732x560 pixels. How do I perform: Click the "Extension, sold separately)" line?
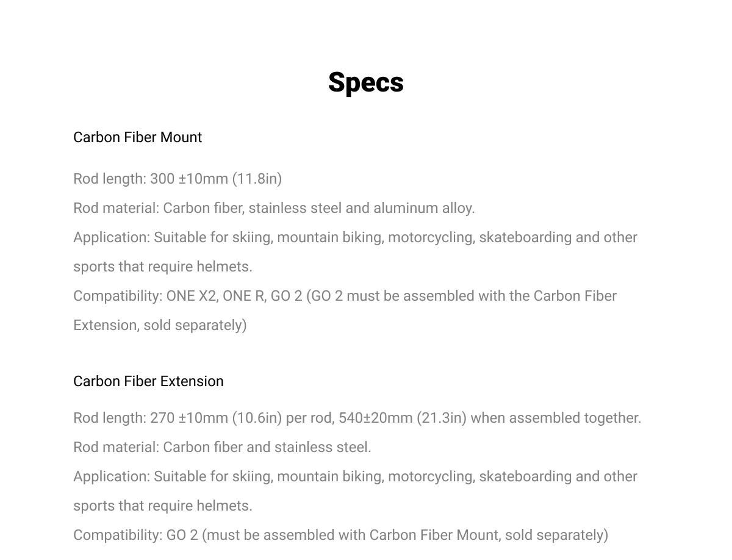click(x=160, y=325)
